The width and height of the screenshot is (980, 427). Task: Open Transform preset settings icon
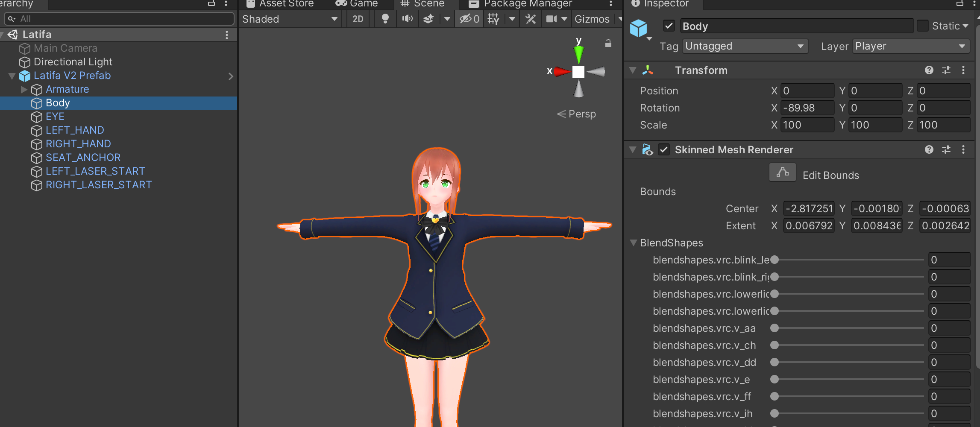click(946, 70)
